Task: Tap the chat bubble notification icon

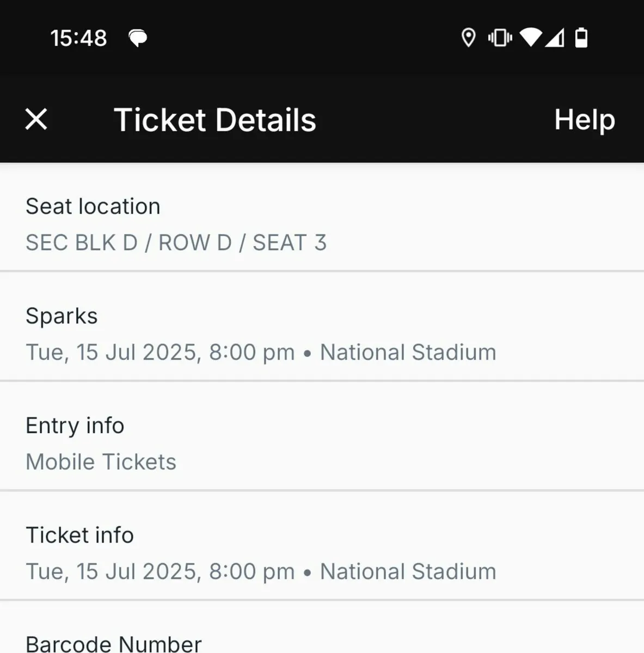Action: point(138,39)
